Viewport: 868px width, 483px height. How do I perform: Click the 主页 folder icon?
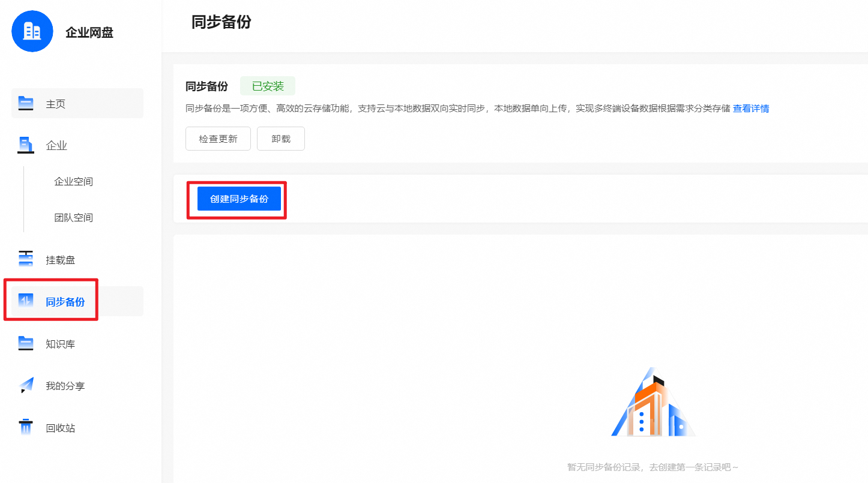point(26,103)
